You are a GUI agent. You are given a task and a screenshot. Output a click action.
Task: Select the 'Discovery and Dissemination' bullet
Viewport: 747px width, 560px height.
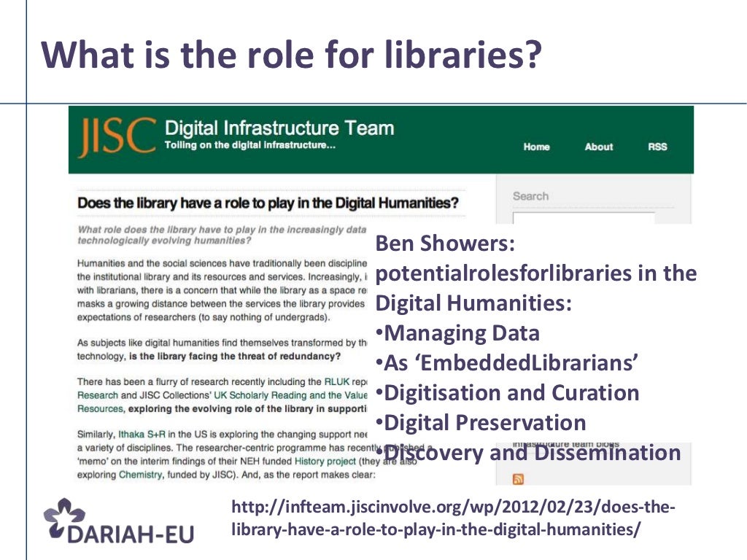tap(528, 453)
